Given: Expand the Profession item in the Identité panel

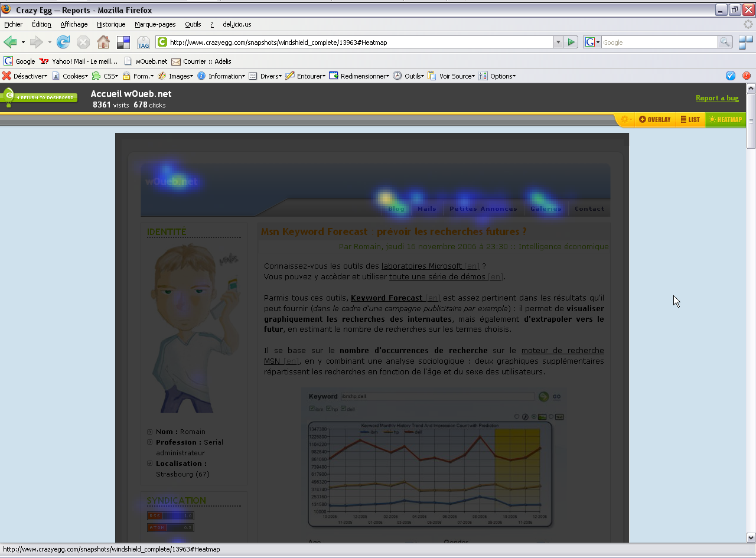Looking at the screenshot, I should [150, 442].
